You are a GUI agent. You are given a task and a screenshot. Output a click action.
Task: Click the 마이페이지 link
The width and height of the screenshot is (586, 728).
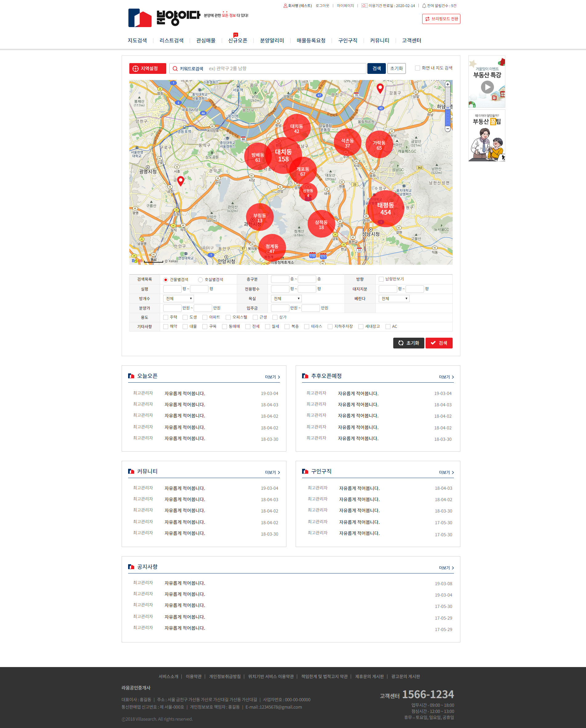(345, 6)
